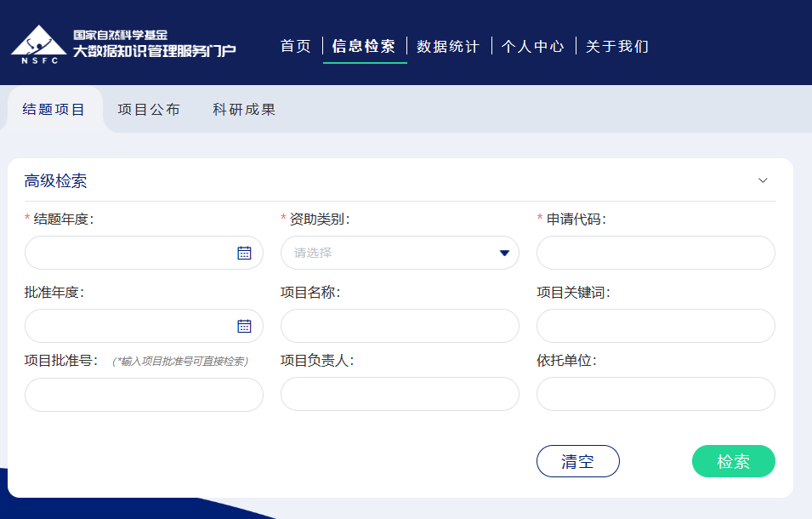Open 个人中心 in the top navigation
812x519 pixels.
tap(533, 46)
